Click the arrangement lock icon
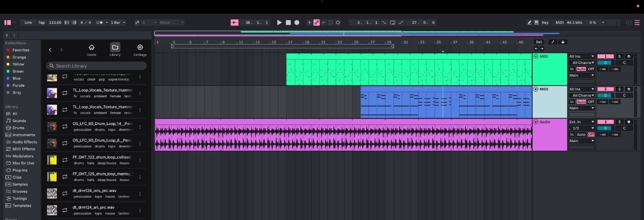 (563, 42)
